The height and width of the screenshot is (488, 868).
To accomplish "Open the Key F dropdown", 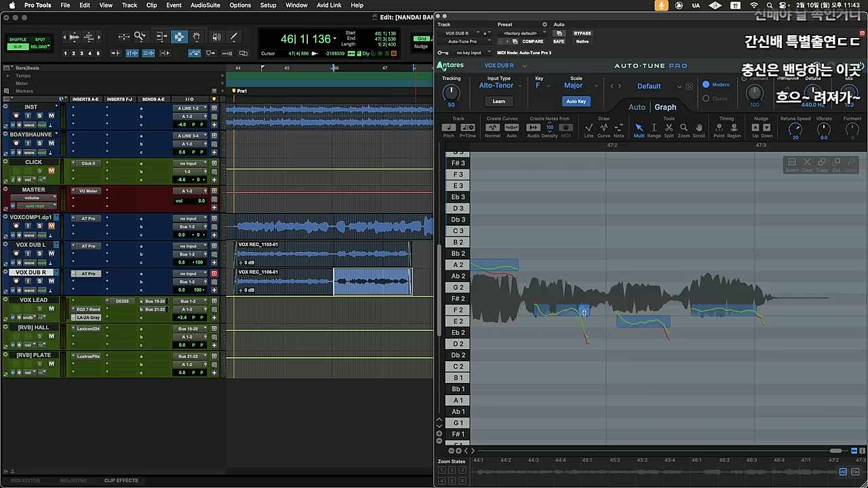I will pyautogui.click(x=541, y=85).
